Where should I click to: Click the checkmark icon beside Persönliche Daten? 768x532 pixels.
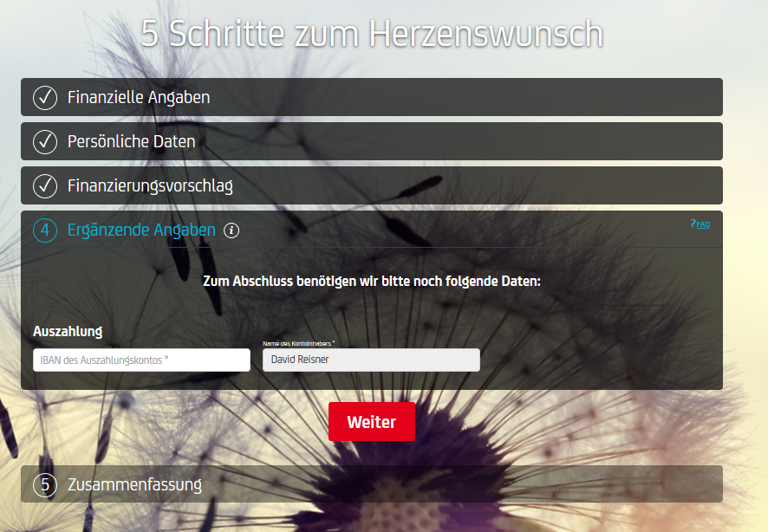coord(45,140)
